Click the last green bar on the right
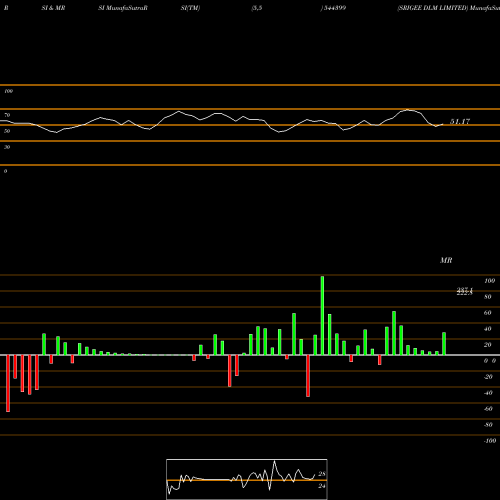The image size is (500, 500). pos(444,343)
